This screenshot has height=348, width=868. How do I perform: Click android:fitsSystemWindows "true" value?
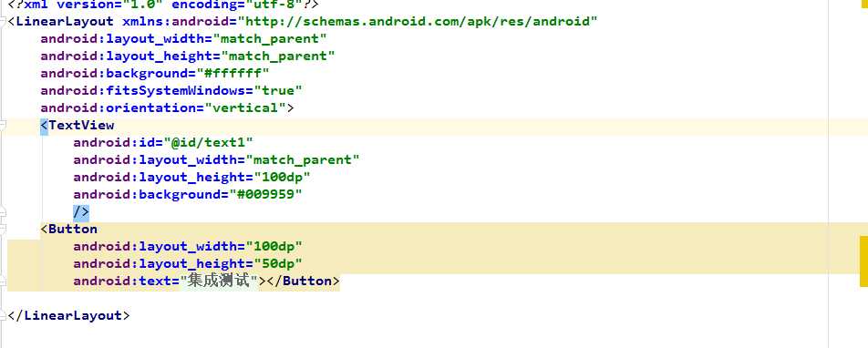click(x=278, y=91)
